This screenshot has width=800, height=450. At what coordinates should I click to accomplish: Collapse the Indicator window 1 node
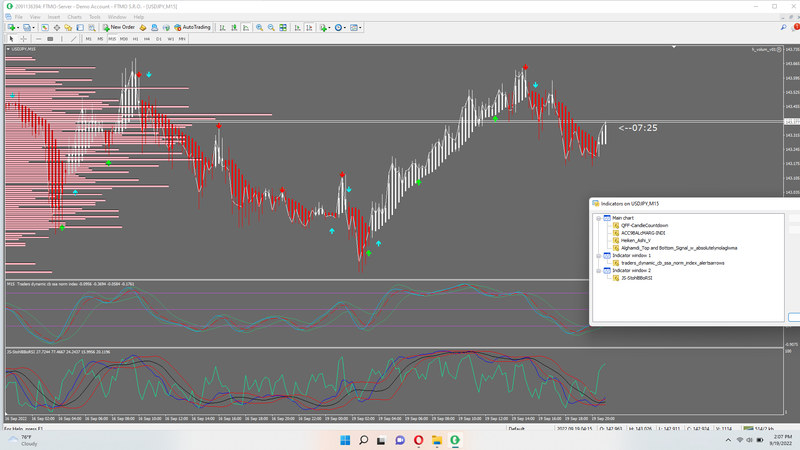(x=598, y=256)
